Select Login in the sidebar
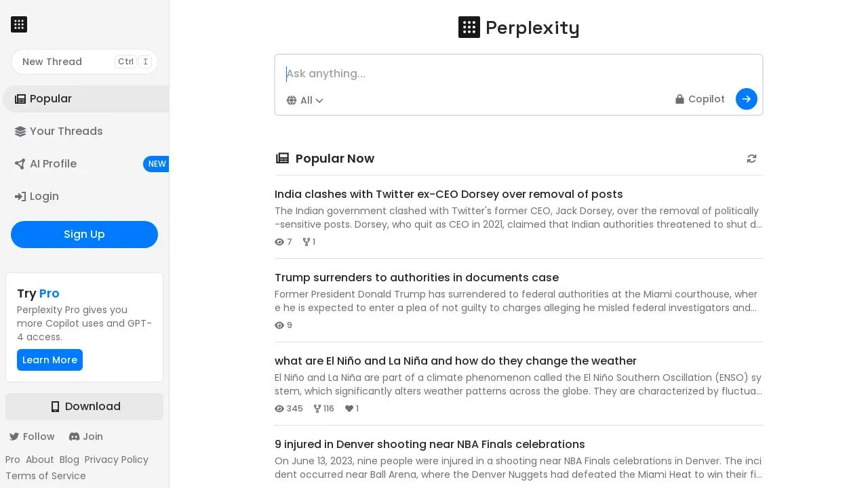868x488 pixels. 44,197
